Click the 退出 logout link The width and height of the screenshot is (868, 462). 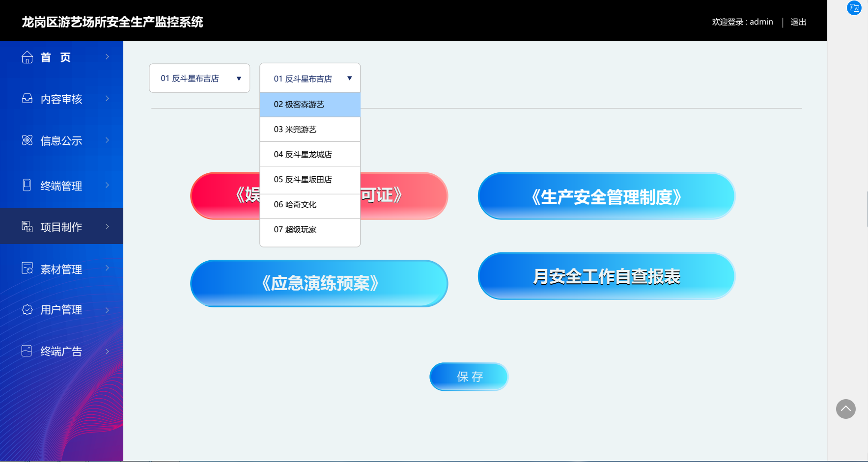point(798,22)
